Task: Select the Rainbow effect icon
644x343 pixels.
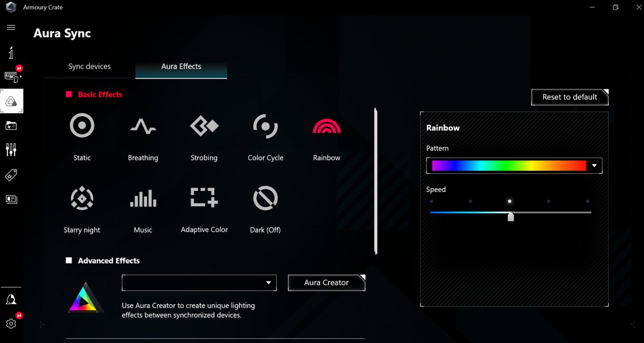Action: 327,126
